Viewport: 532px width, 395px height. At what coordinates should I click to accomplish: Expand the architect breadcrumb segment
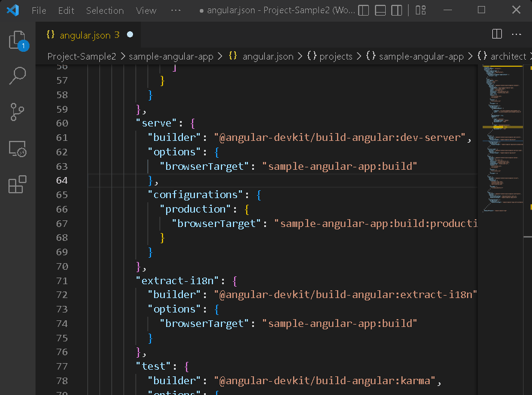[x=502, y=57]
